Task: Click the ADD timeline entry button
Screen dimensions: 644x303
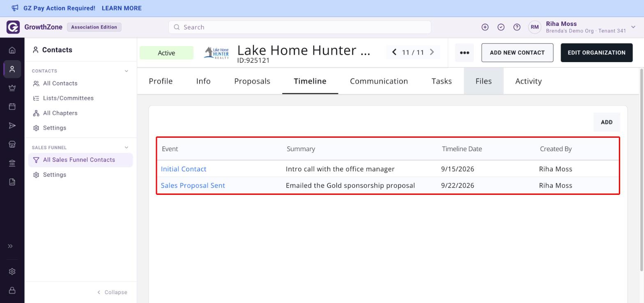Action: pyautogui.click(x=607, y=122)
